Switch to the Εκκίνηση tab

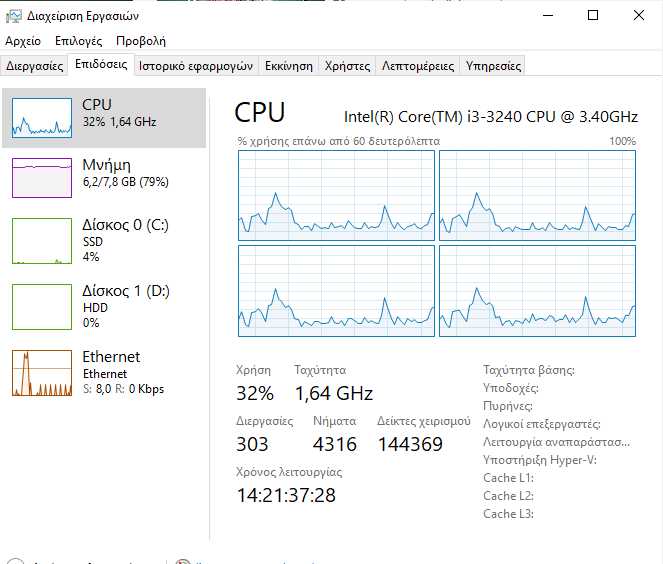tap(288, 66)
